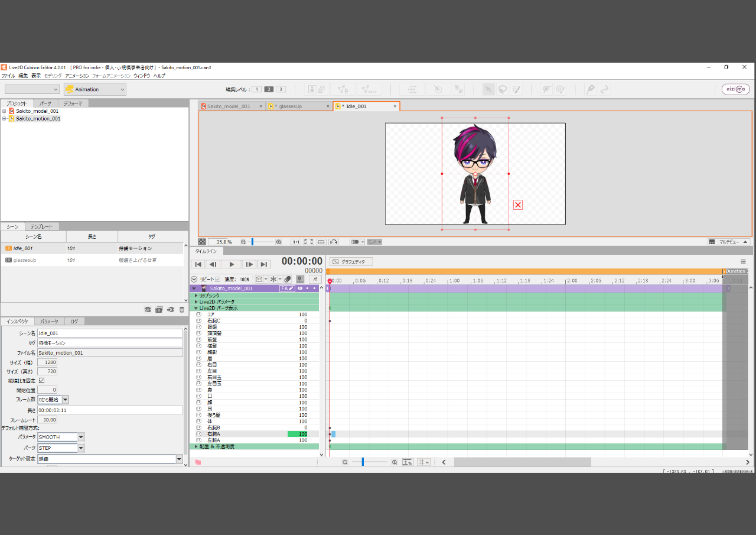Select edit level 1
The width and height of the screenshot is (756, 535).
(256, 89)
